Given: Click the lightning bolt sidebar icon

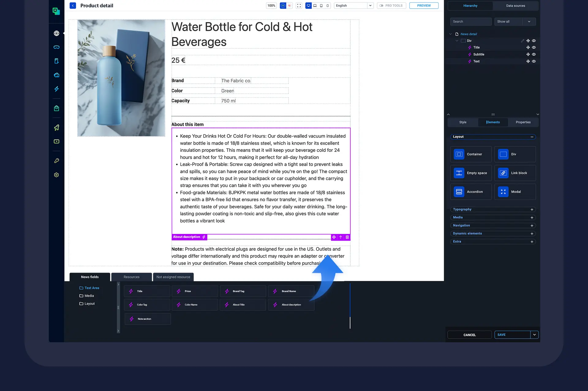Looking at the screenshot, I should point(56,89).
